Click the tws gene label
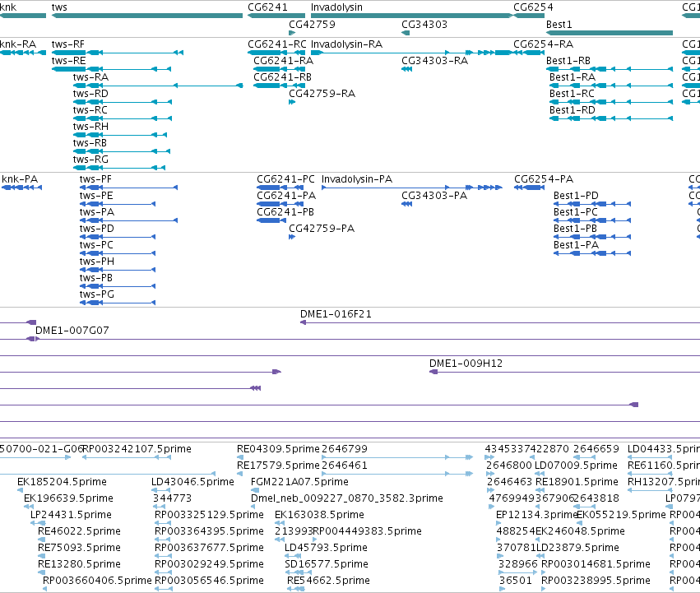This screenshot has height=593, width=700. [x=59, y=7]
